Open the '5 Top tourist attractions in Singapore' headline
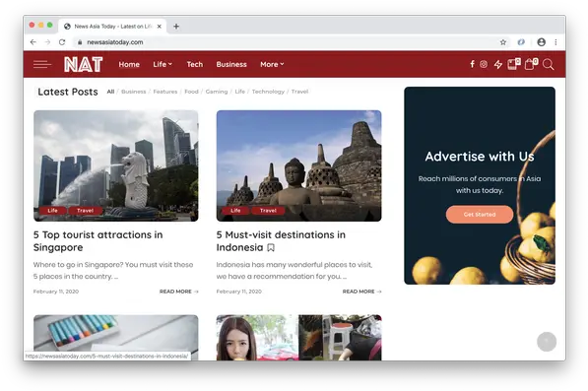This screenshot has height=391, width=588. click(x=98, y=241)
